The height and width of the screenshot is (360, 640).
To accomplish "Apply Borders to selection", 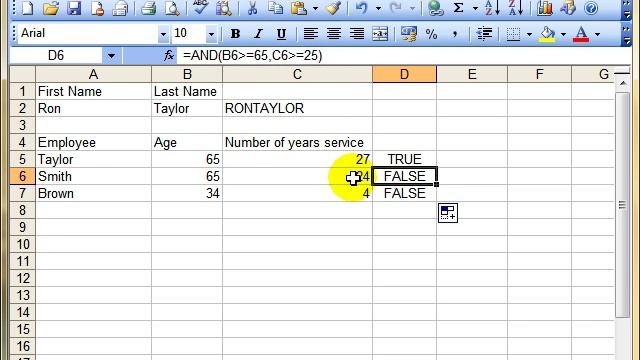I will coord(513,34).
